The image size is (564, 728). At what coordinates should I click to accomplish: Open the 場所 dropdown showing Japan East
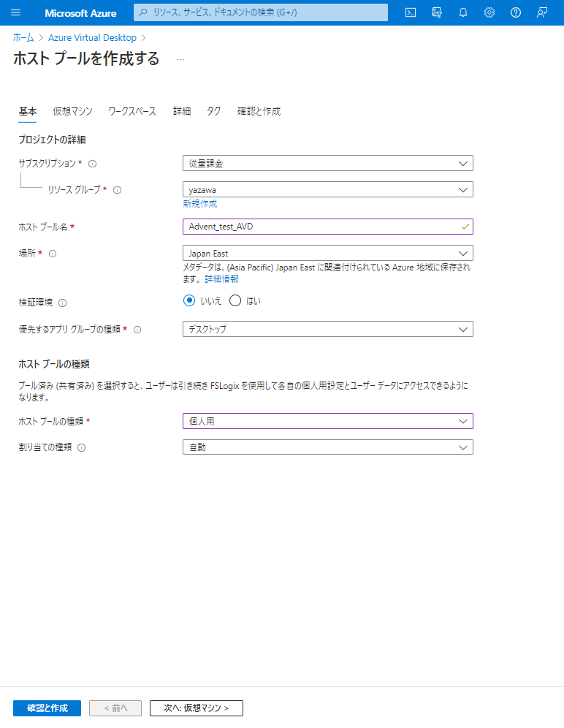click(328, 253)
